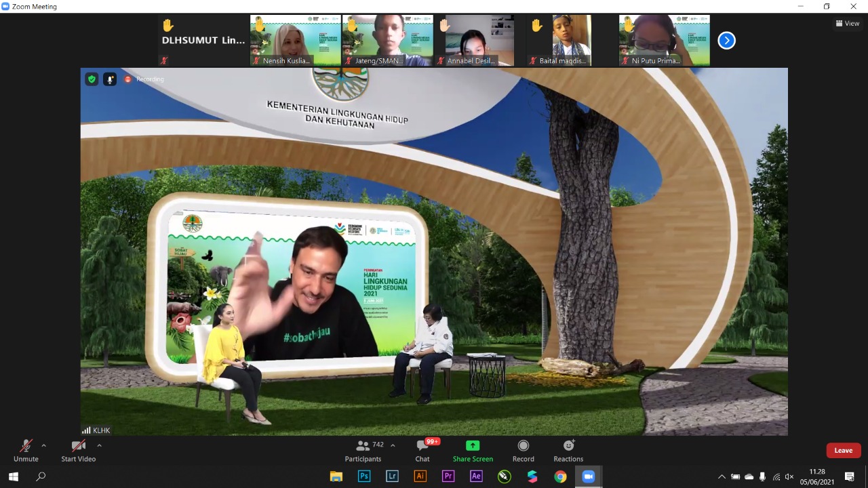Show hidden system tray icons
The image size is (868, 488).
click(722, 476)
